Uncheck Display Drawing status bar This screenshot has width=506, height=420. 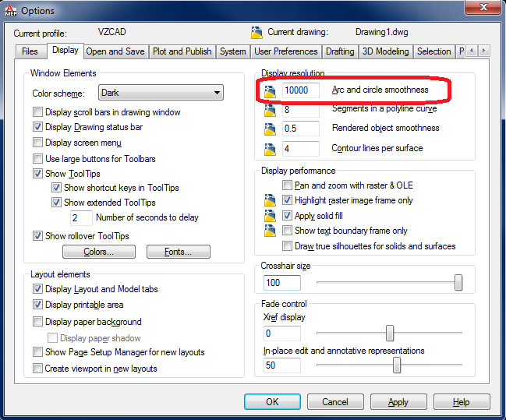(37, 127)
